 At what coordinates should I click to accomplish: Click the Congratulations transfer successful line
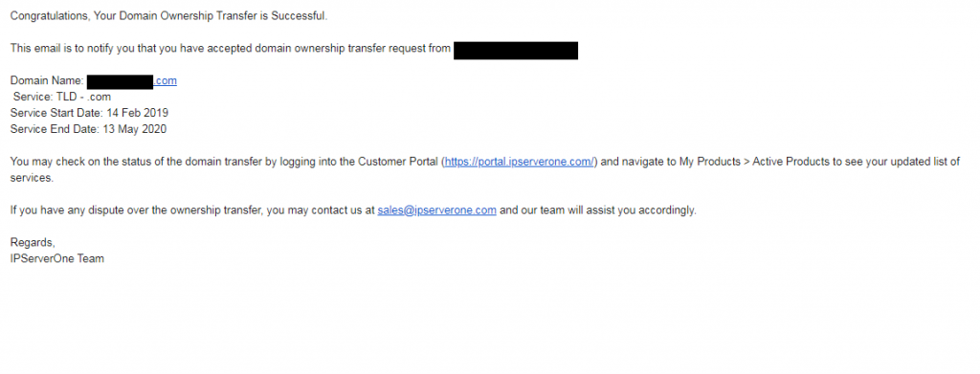click(168, 16)
